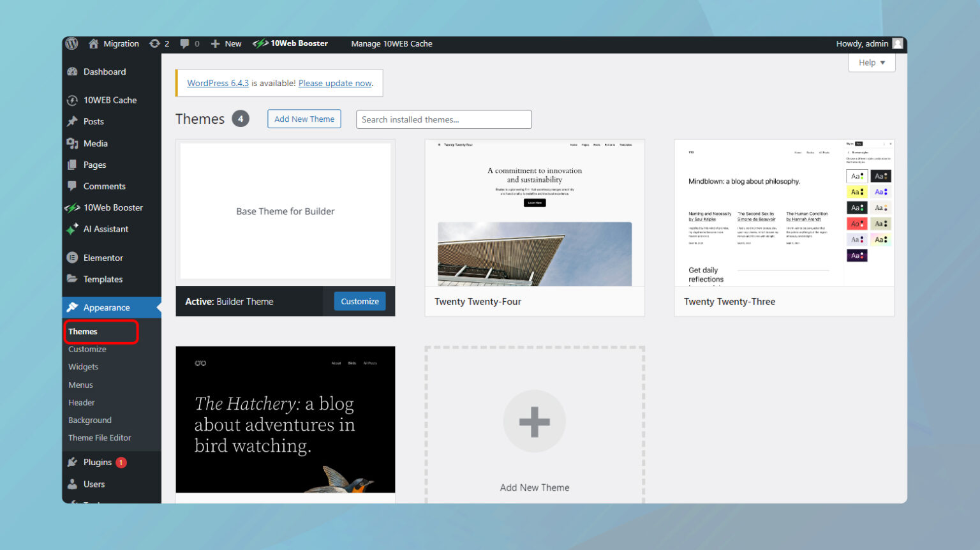The height and width of the screenshot is (550, 980).
Task: Click the + New icon in the toolbar
Action: point(216,43)
